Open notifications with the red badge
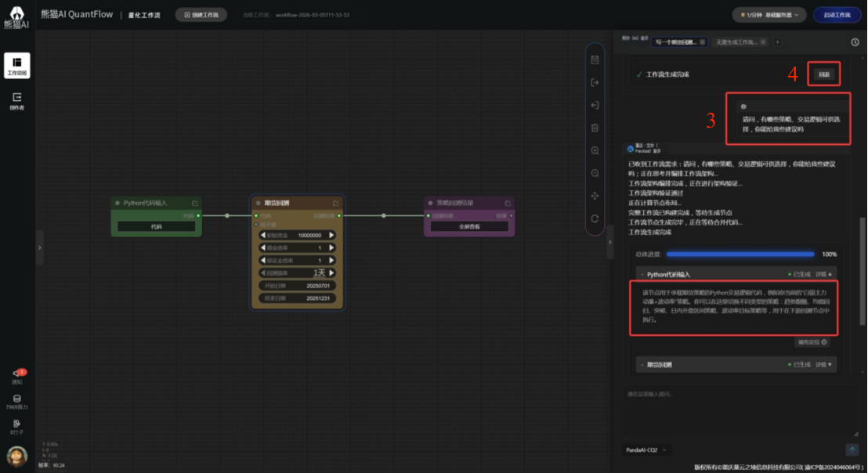The image size is (868, 473). pyautogui.click(x=18, y=376)
